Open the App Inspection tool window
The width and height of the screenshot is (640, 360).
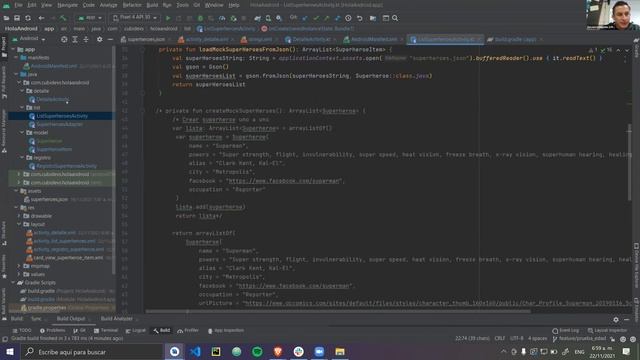(x=226, y=330)
